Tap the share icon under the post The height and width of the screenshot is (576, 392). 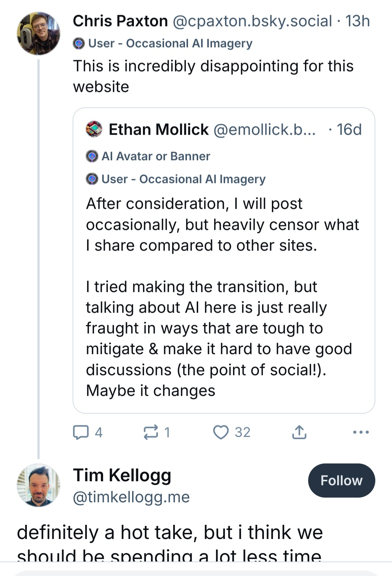[x=299, y=432]
